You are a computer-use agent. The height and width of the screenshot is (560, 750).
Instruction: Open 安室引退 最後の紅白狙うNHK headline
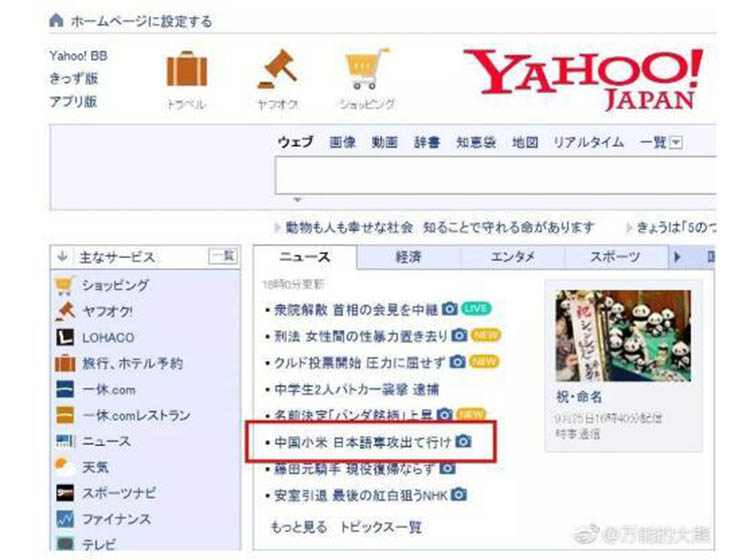[x=361, y=495]
